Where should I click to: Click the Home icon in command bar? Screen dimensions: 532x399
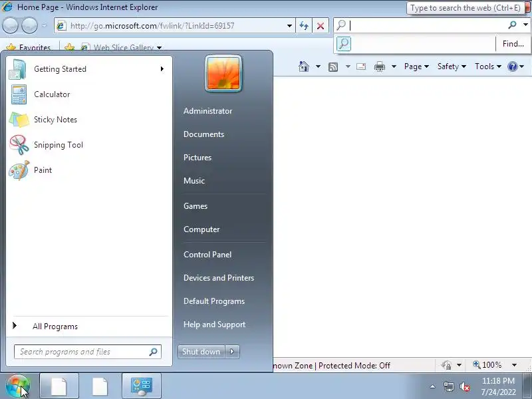[x=304, y=66]
